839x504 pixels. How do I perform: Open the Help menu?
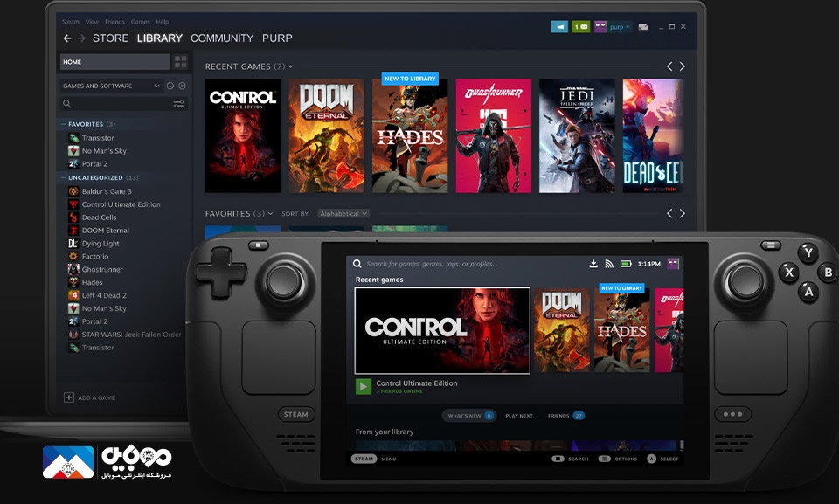pos(163,22)
